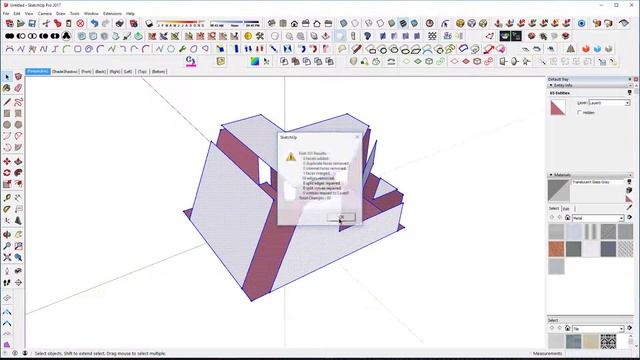640x360 pixels.
Task: Pick the orange copper metal swatch
Action: 556,249
